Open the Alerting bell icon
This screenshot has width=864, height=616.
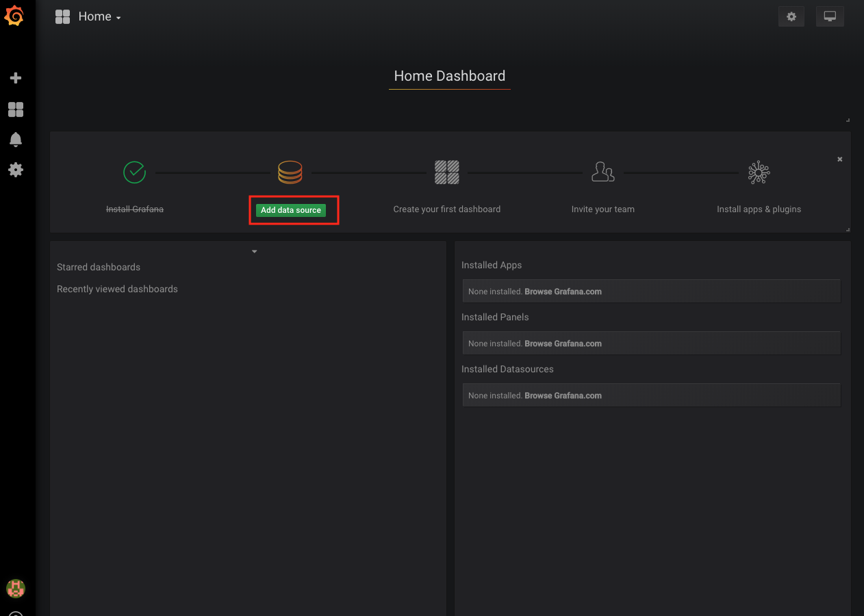click(16, 140)
